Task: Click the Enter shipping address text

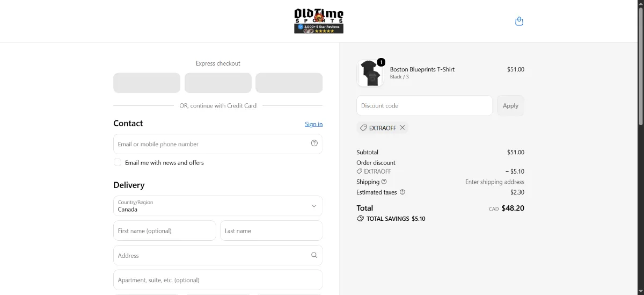Action: (495, 182)
